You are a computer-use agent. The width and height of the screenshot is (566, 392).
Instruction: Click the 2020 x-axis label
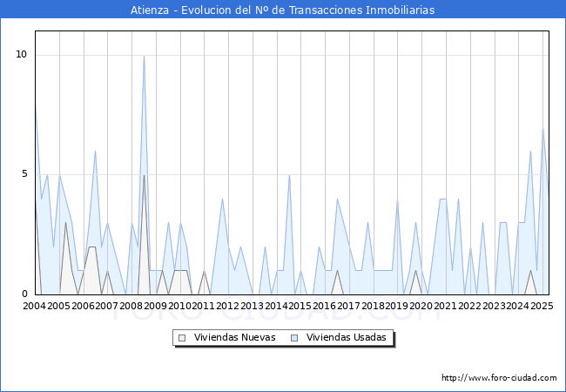[x=421, y=306]
